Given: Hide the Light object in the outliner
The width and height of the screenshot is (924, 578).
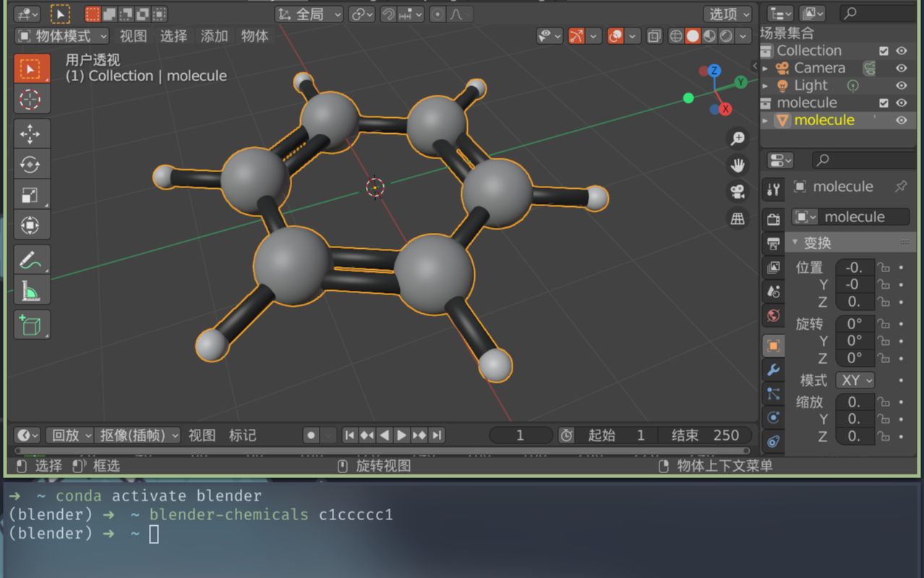Looking at the screenshot, I should [x=901, y=85].
